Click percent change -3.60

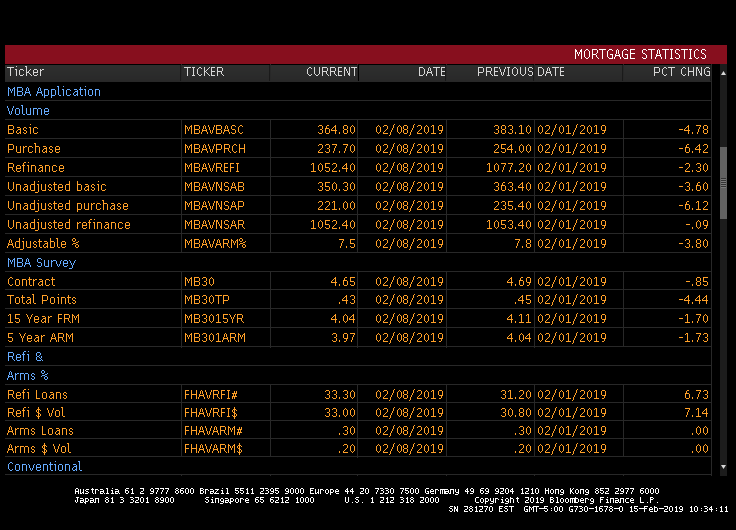pyautogui.click(x=693, y=187)
